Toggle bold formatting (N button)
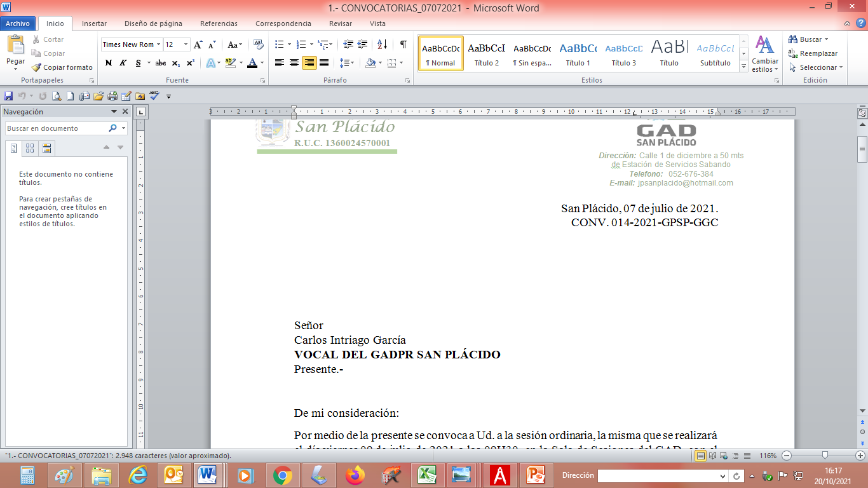The image size is (868, 488). pyautogui.click(x=109, y=63)
